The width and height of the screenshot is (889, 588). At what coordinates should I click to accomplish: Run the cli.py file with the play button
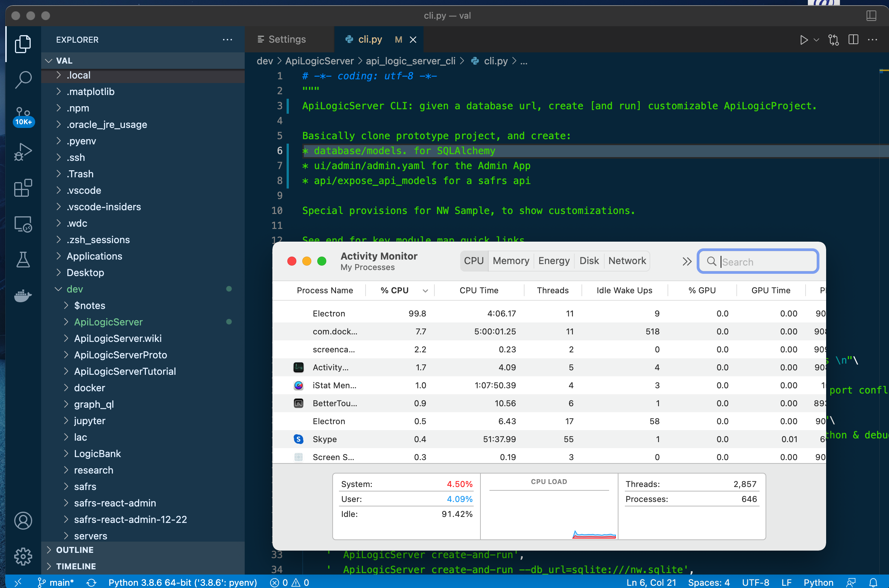point(803,39)
